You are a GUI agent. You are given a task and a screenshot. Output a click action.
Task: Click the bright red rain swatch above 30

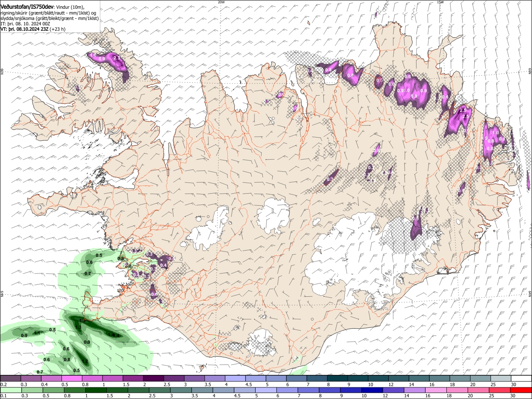coord(521,390)
